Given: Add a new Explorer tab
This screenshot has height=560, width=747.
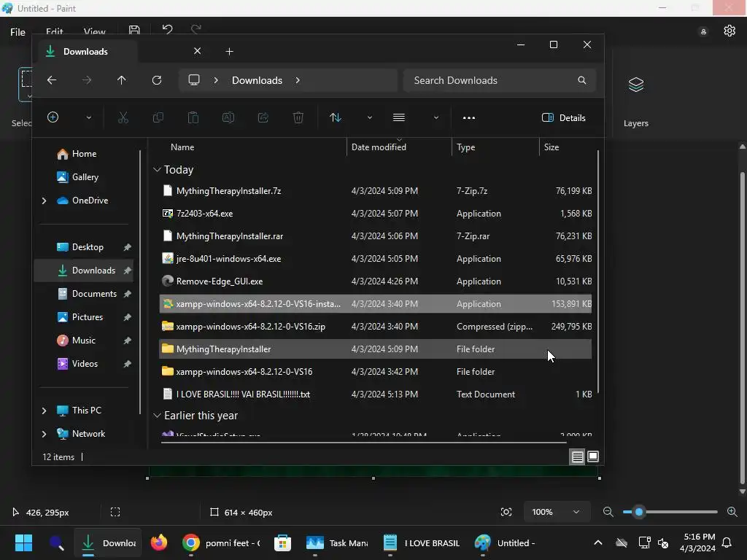Looking at the screenshot, I should pos(229,52).
